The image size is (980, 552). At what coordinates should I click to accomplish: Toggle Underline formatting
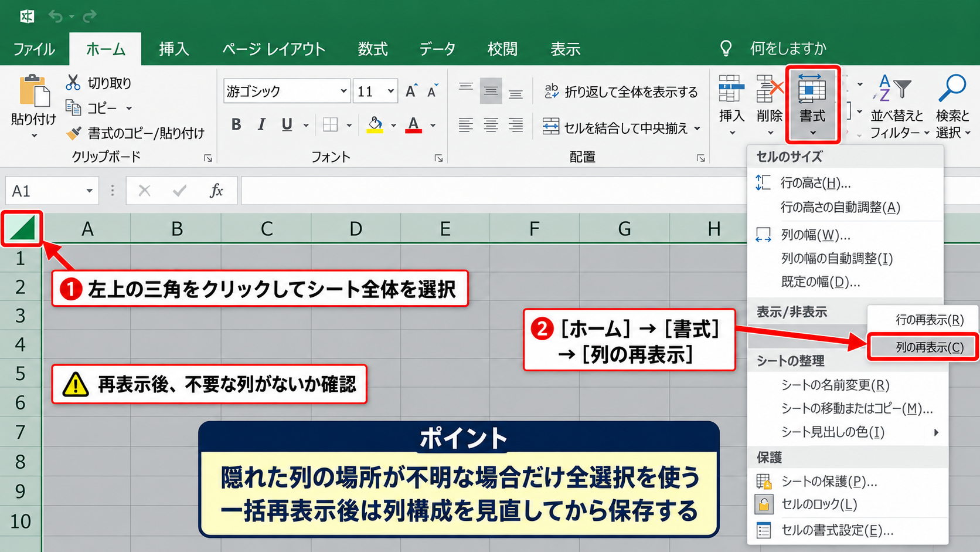(x=287, y=124)
